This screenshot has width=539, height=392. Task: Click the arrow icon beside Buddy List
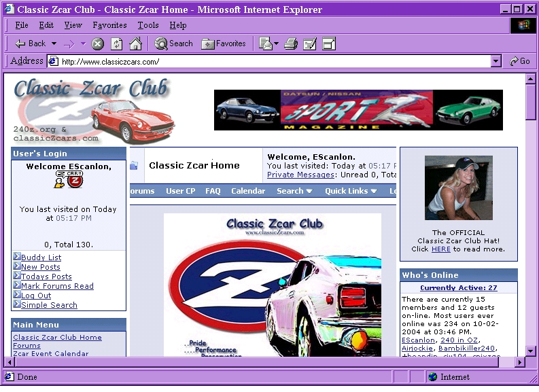tap(17, 256)
